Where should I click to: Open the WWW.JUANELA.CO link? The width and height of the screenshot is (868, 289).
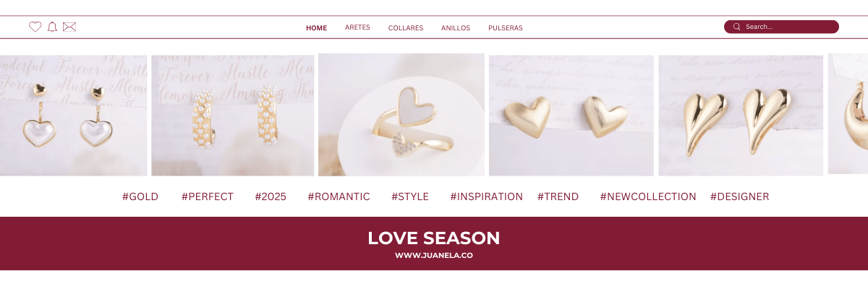(x=434, y=255)
